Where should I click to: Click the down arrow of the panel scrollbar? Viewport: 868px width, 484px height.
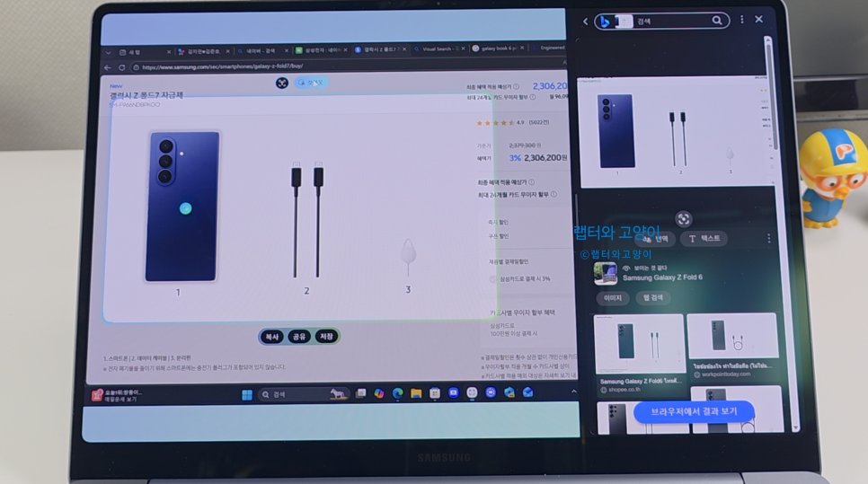(x=795, y=427)
